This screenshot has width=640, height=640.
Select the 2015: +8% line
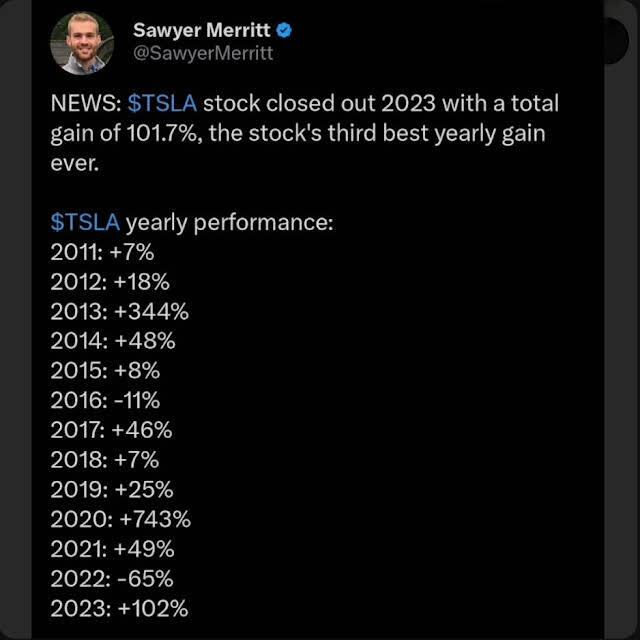[x=105, y=371]
